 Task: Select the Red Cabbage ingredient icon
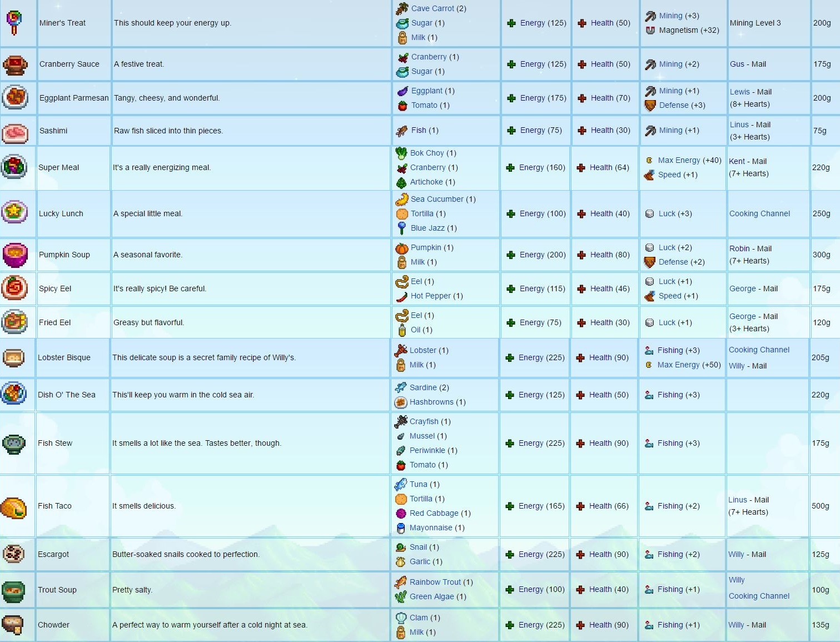[x=401, y=514]
